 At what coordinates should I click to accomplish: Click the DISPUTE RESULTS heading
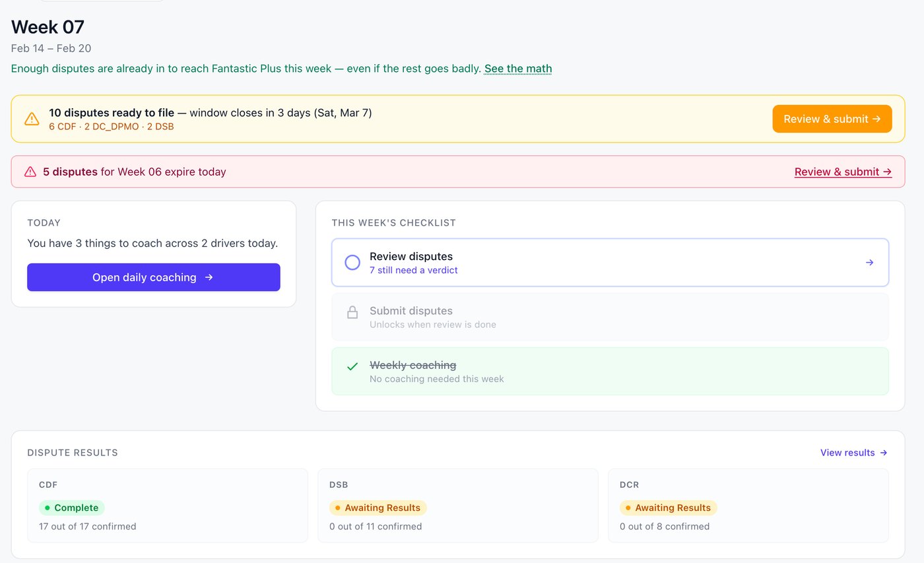[73, 453]
